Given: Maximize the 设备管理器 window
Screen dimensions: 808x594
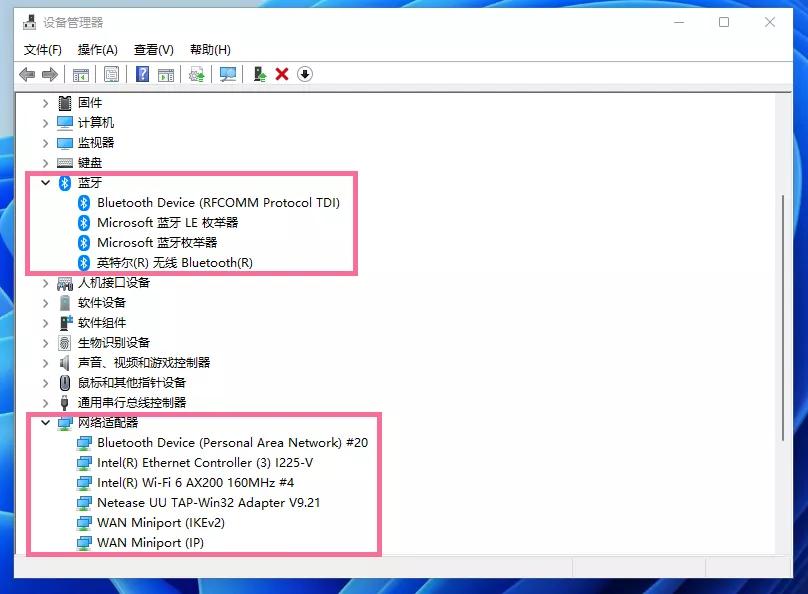Looking at the screenshot, I should pos(724,22).
